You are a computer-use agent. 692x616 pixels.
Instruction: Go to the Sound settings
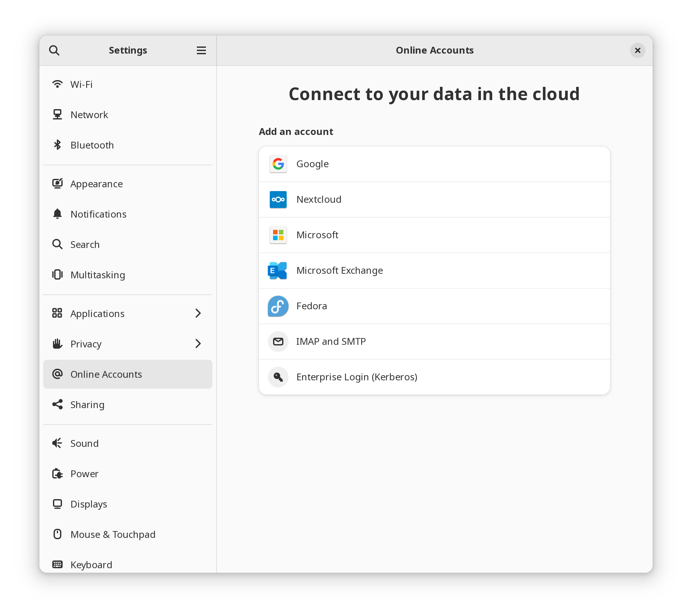[84, 443]
